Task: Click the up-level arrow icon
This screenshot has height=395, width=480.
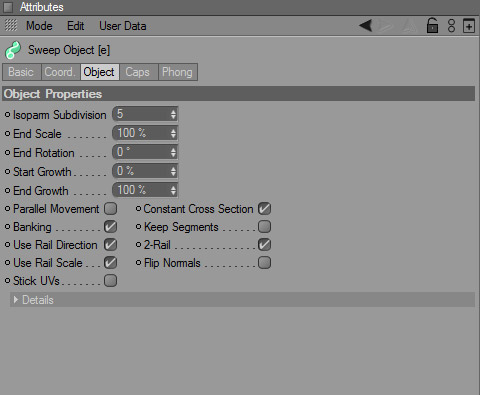Action: [409, 26]
